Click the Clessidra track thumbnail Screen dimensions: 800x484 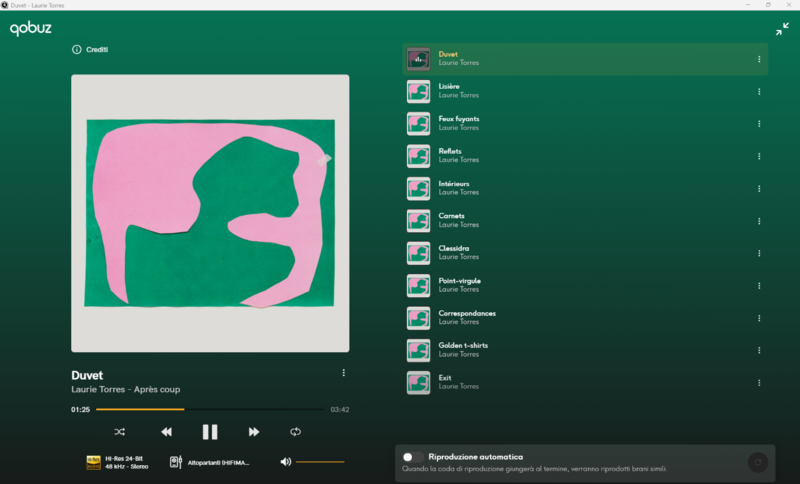(x=418, y=253)
